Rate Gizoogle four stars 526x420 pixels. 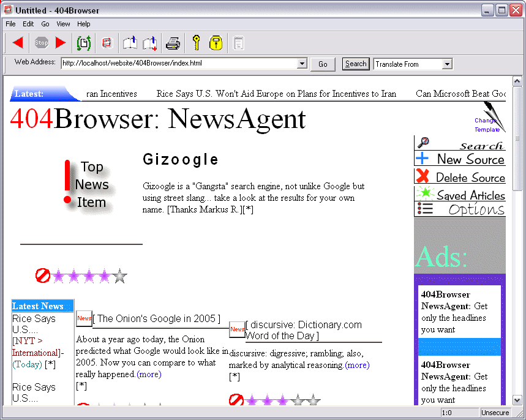click(104, 276)
